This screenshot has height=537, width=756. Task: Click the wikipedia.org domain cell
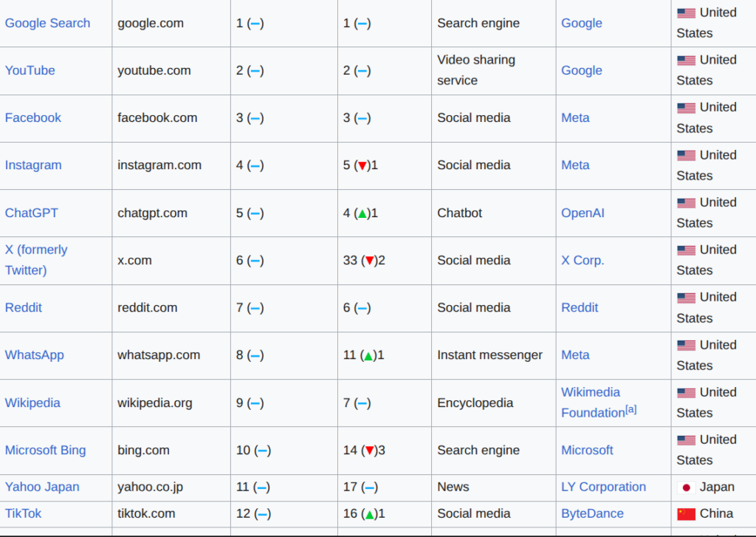pos(154,403)
